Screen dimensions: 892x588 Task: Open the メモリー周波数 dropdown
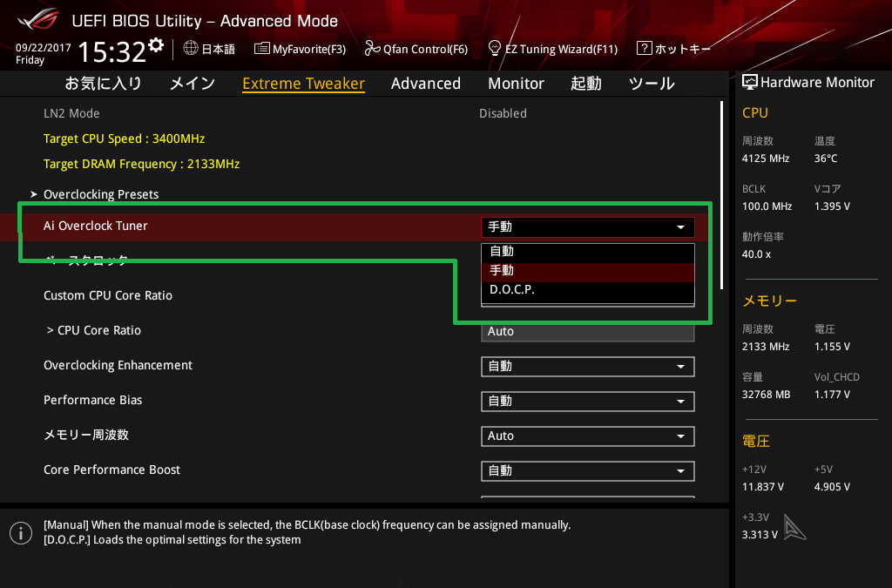[x=588, y=436]
